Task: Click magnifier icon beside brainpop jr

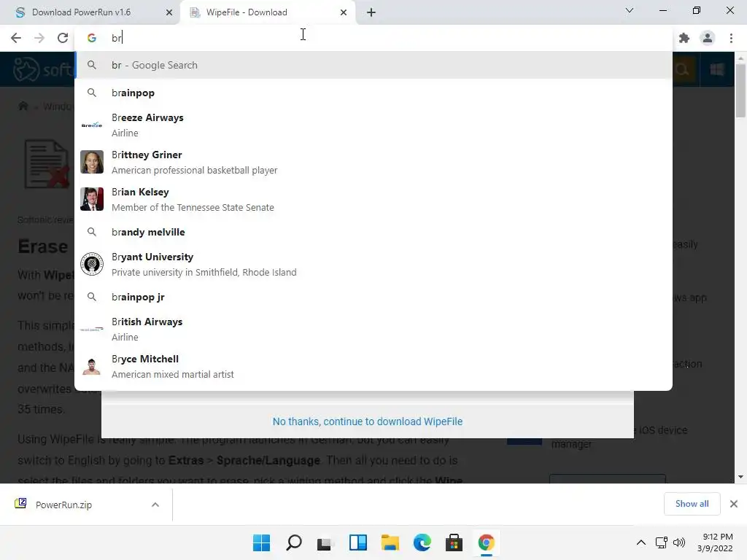Action: [92, 297]
